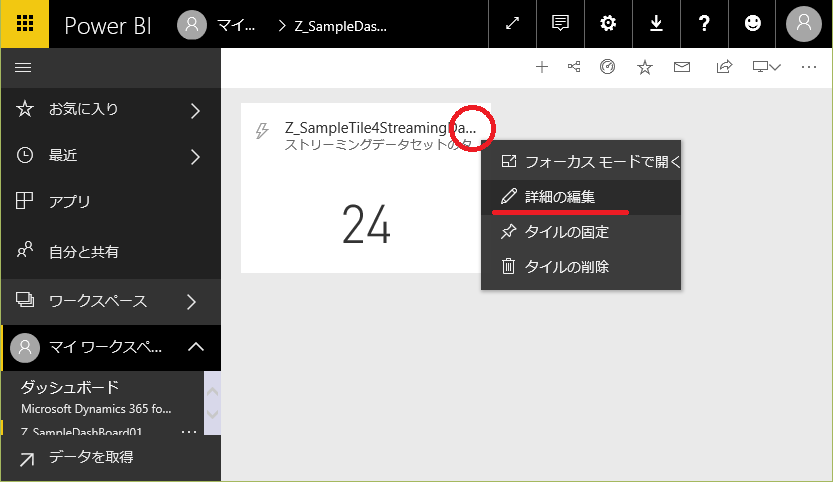Collapse マイ ワークスペ... with the up chevron
This screenshot has height=482, width=833.
[x=196, y=347]
